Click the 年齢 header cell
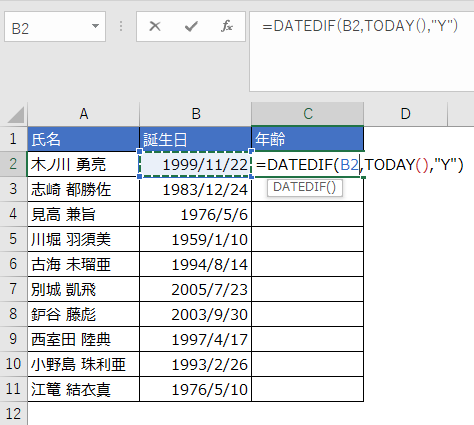The image size is (474, 425). pos(308,139)
